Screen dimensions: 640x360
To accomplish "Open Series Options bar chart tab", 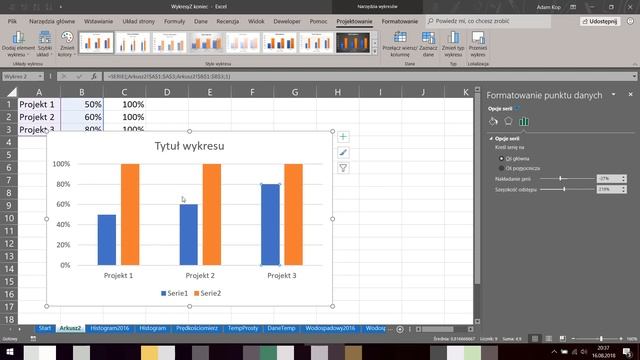I will tap(524, 122).
